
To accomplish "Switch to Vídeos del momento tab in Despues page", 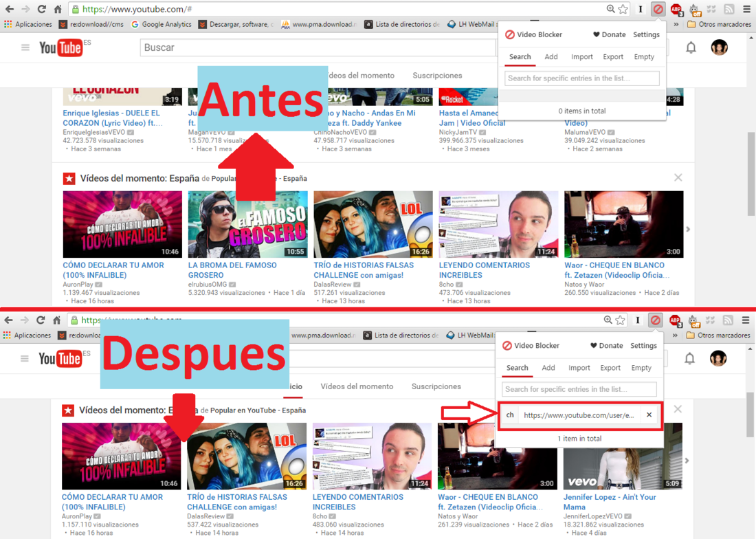I will click(357, 386).
